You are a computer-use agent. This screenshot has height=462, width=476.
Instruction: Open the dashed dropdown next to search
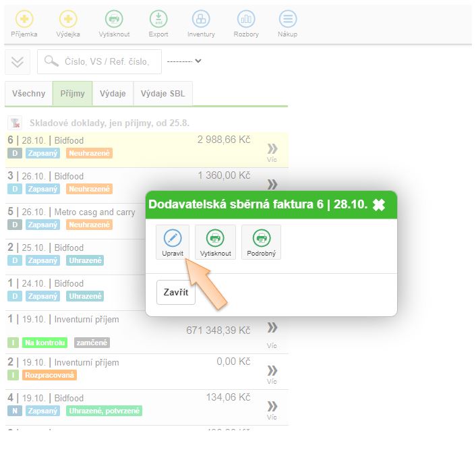[x=184, y=61]
